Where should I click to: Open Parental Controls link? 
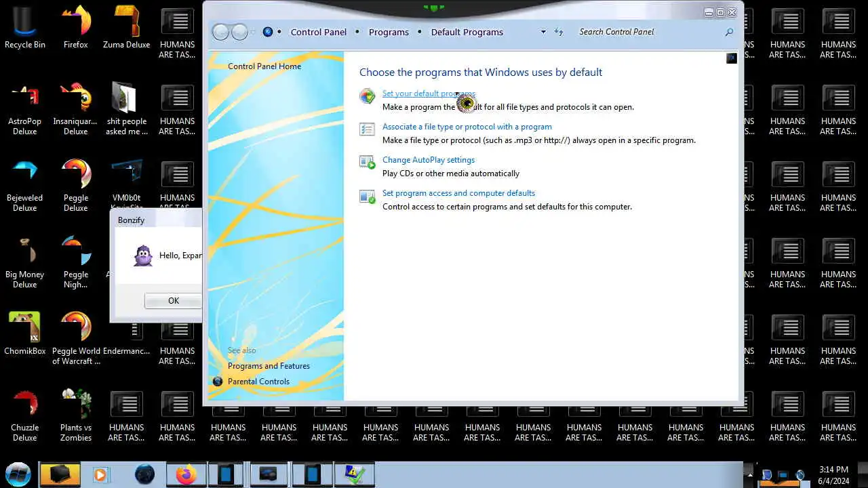[x=258, y=382]
